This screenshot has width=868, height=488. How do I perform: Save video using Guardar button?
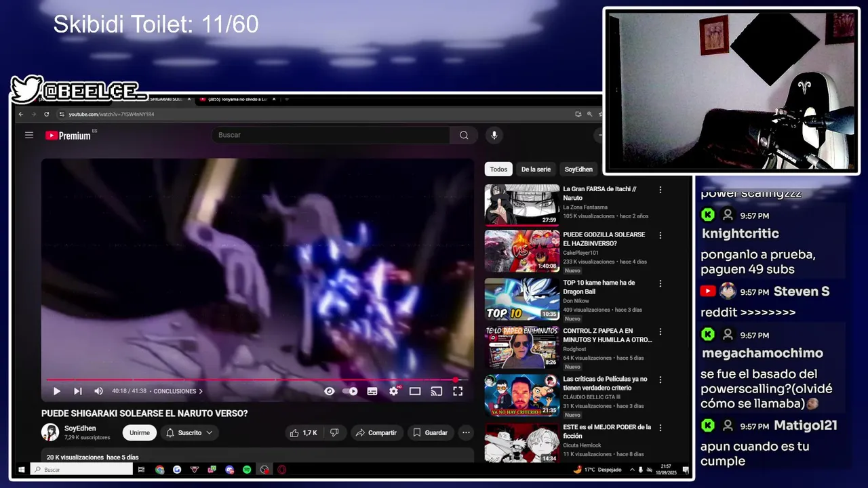point(430,432)
